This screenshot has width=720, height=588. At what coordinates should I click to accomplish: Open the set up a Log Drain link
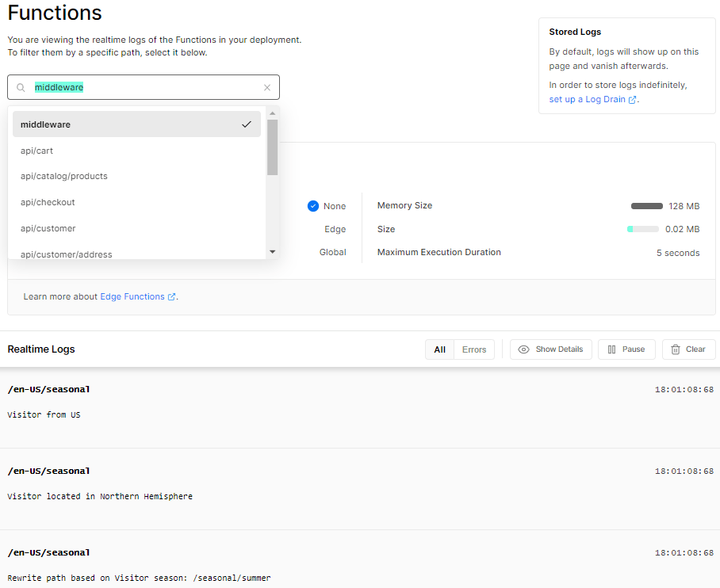pyautogui.click(x=588, y=100)
